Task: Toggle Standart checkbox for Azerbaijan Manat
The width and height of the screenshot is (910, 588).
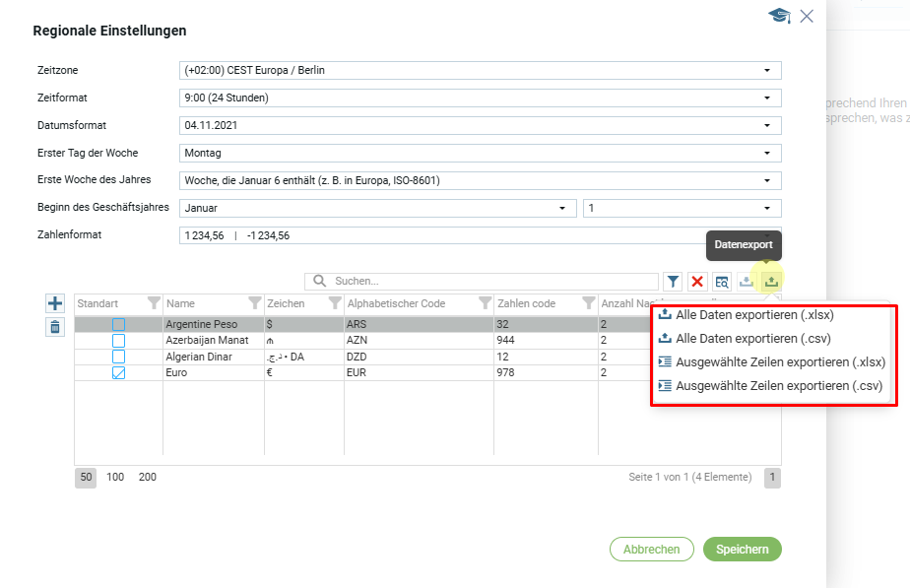Action: (x=118, y=341)
